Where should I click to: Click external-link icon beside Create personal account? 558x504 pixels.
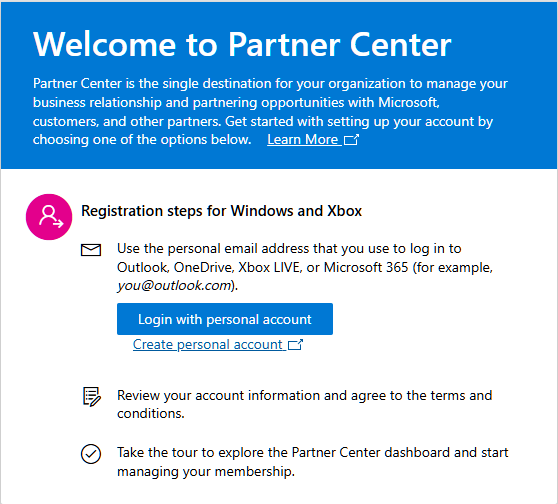point(295,345)
